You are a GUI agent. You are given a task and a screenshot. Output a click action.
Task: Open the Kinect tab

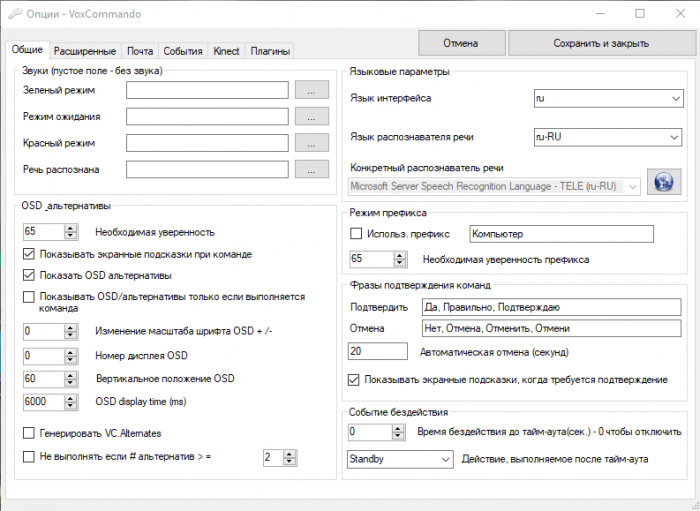click(226, 51)
